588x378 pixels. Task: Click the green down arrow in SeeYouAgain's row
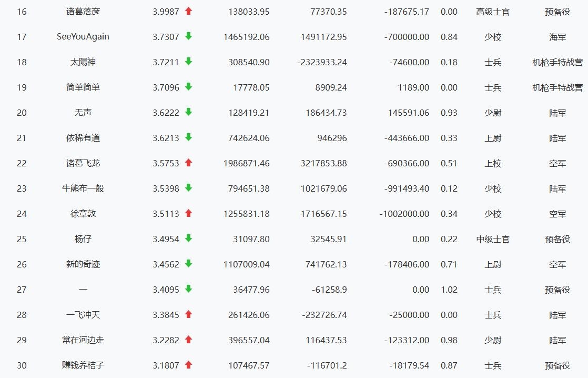click(x=188, y=36)
